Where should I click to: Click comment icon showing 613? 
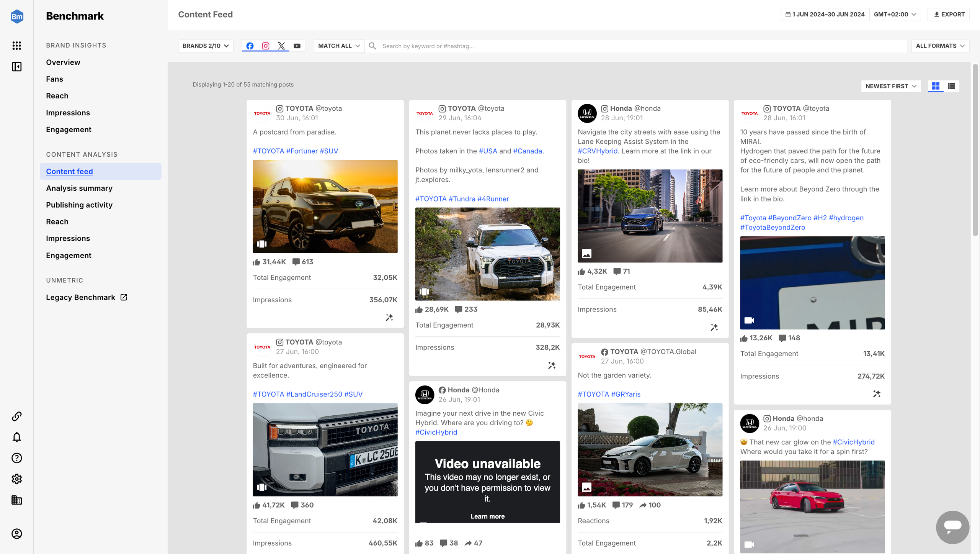coord(296,262)
